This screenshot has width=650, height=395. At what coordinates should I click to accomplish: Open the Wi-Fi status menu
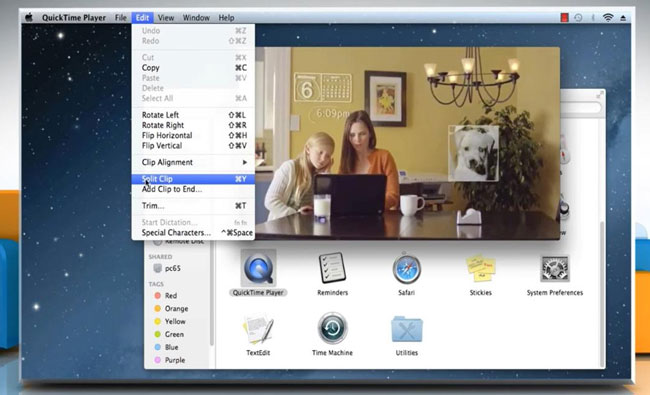(x=608, y=17)
